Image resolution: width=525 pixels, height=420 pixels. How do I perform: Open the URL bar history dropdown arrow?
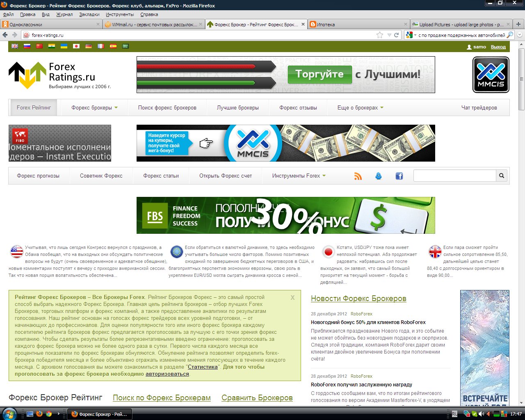[389, 35]
